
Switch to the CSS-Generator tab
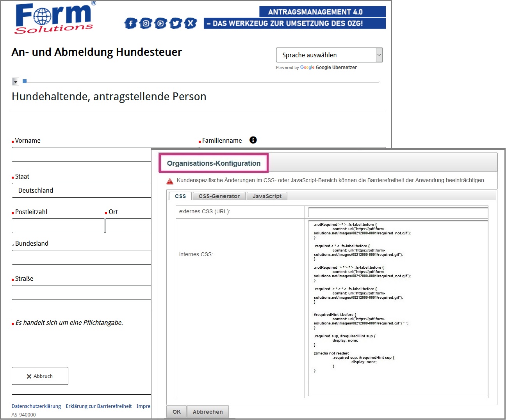pyautogui.click(x=219, y=196)
